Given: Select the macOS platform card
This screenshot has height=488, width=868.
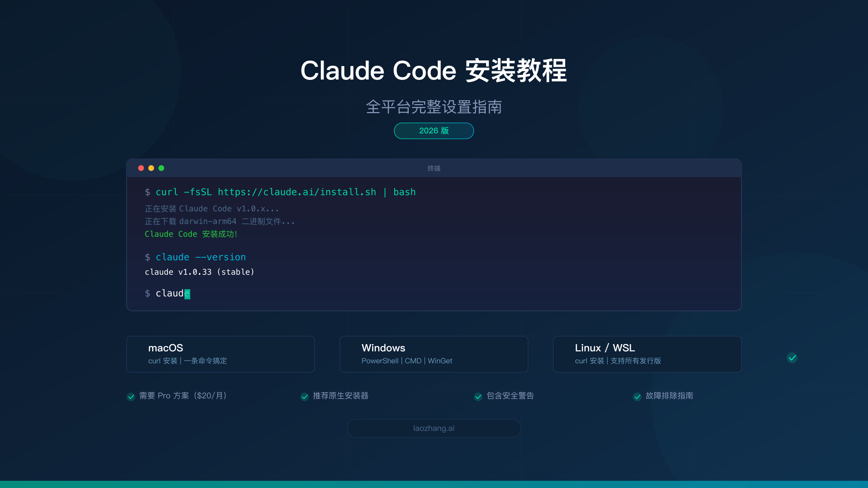Looking at the screenshot, I should point(221,354).
